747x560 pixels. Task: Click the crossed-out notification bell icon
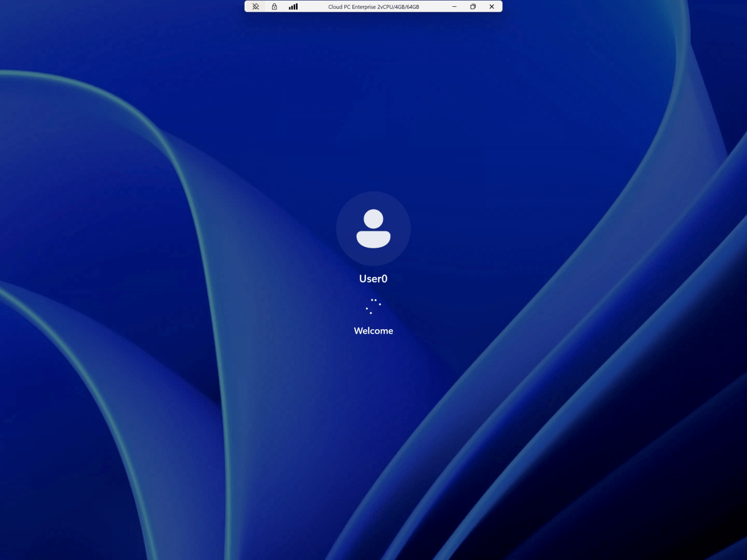[x=255, y=6]
